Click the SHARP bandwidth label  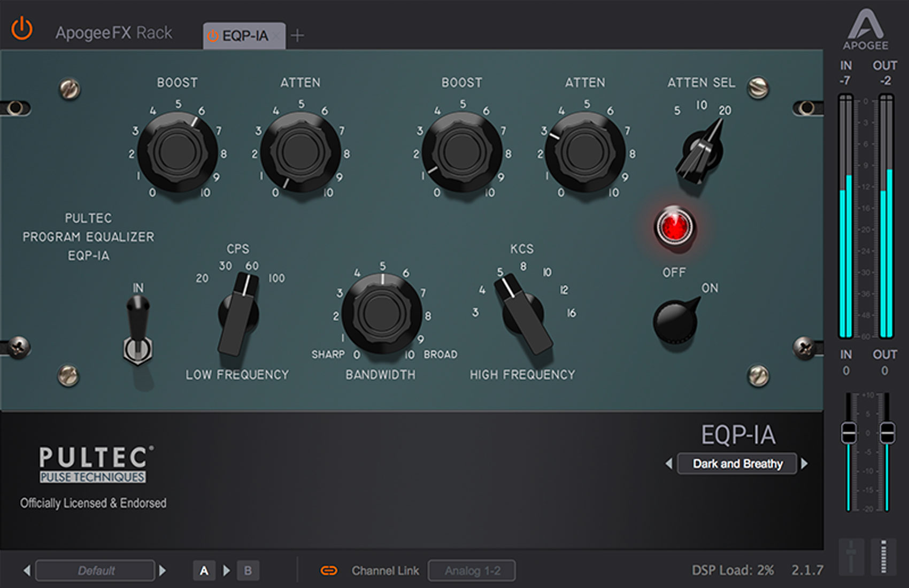(328, 354)
